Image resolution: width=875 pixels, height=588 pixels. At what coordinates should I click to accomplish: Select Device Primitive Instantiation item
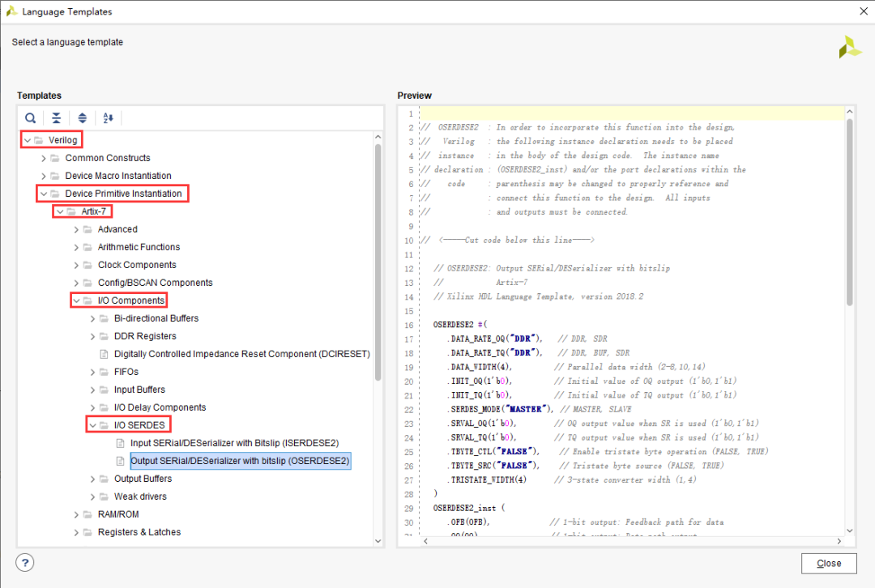point(123,194)
